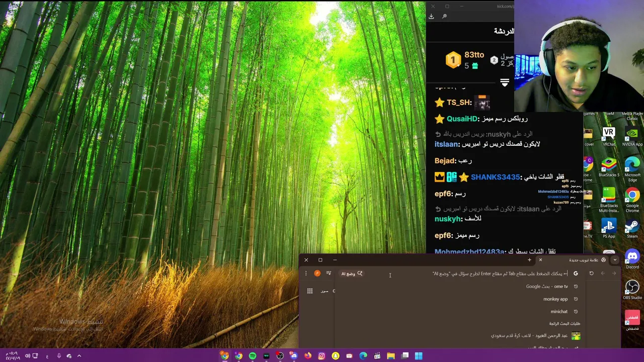Click username nuskyh in the chat

point(448,219)
